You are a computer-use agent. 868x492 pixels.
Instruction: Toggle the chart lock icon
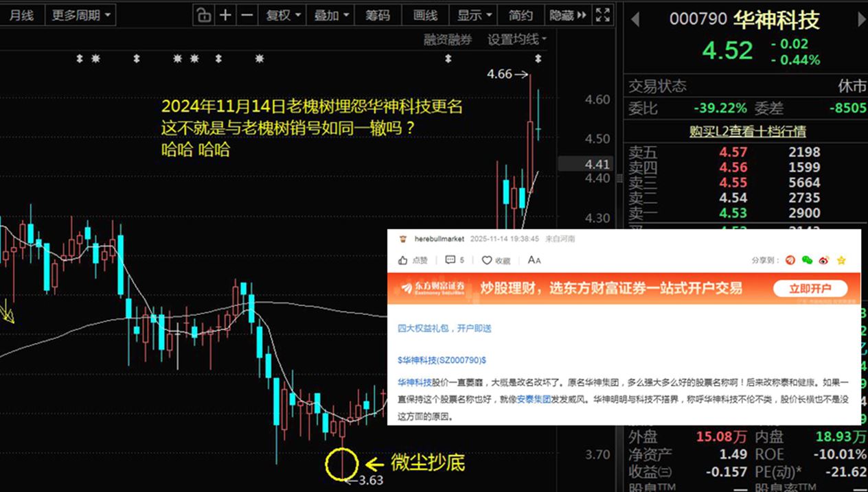203,15
